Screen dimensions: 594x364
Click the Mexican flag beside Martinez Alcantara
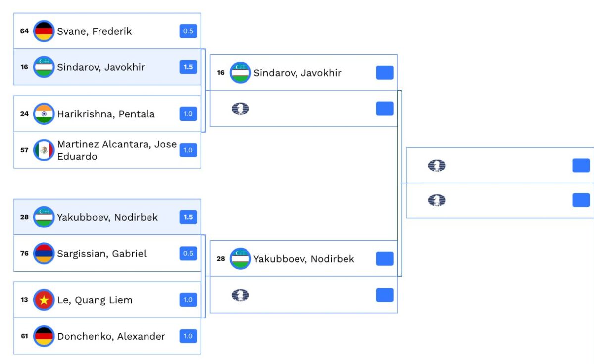(x=44, y=150)
